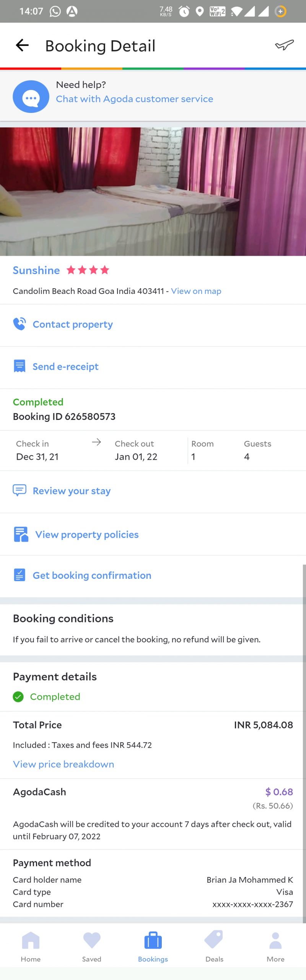Screen dimensions: 306x980
Task: Tap the Review your stay speech icon
Action: tap(20, 490)
